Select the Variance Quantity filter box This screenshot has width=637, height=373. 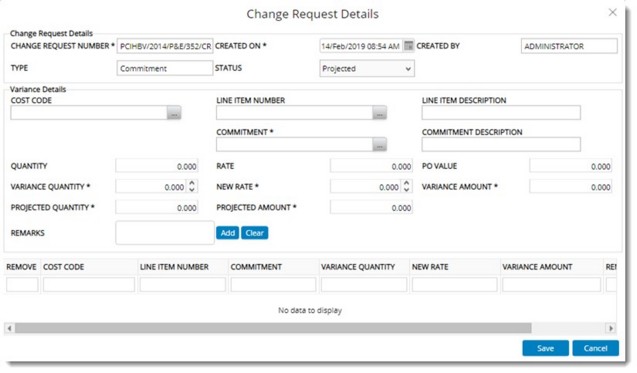364,284
